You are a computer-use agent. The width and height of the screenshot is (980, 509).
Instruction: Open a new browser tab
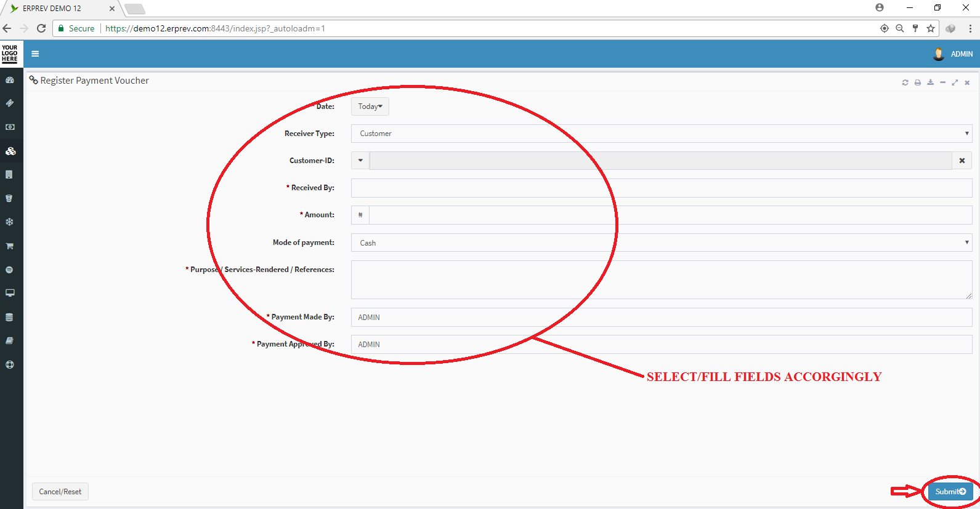click(x=134, y=9)
